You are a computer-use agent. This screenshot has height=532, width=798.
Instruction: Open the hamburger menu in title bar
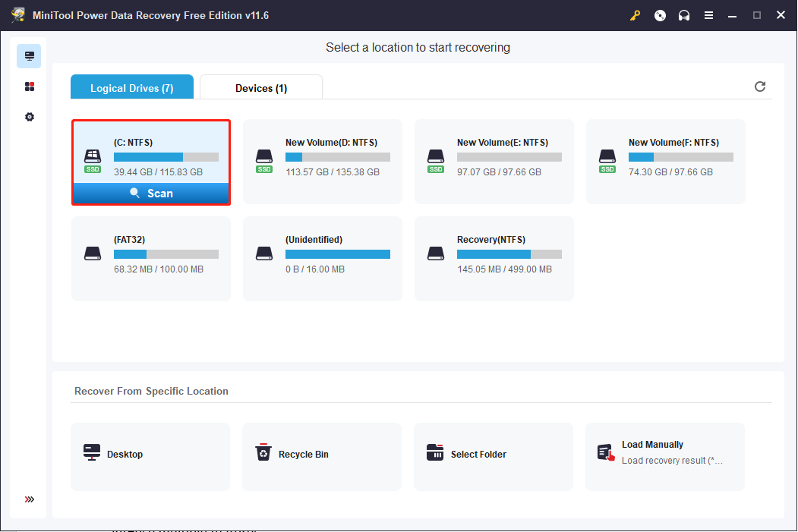click(708, 15)
